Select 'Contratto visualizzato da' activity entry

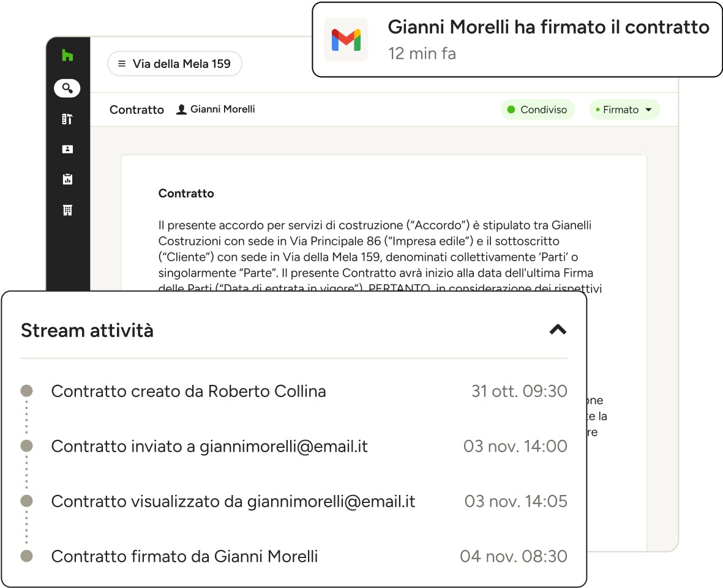[233, 501]
